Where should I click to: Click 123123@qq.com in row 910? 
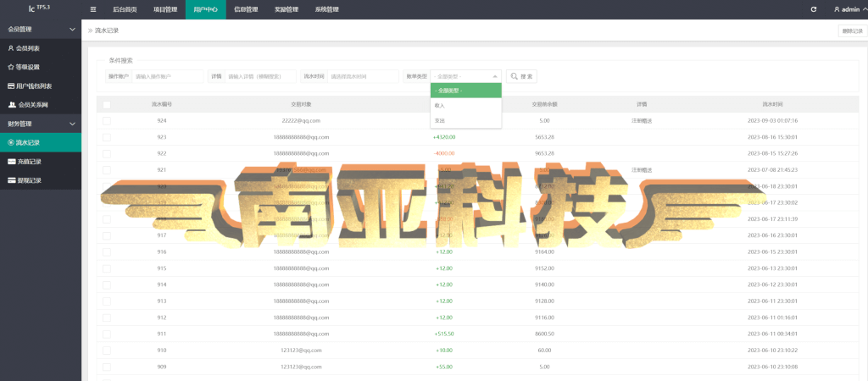[x=301, y=351]
